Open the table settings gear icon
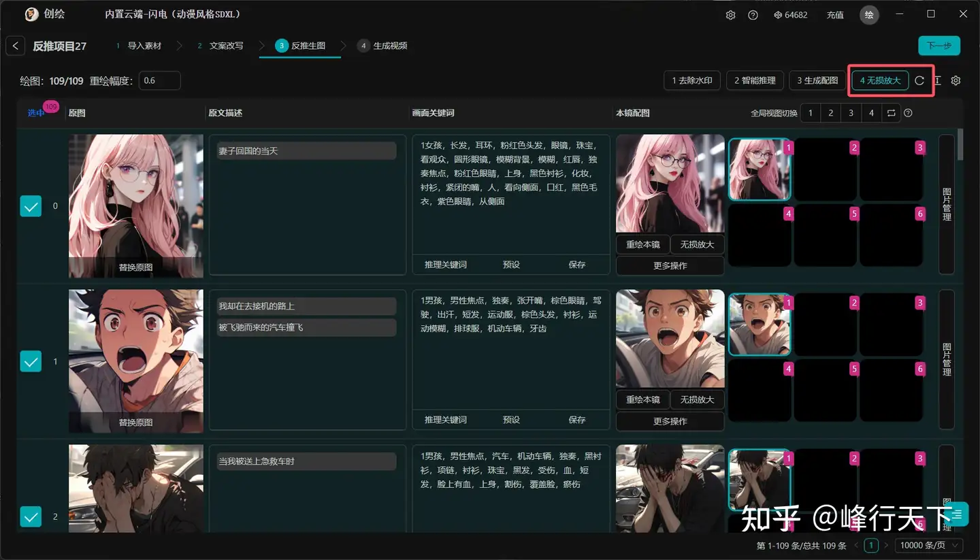 coord(955,80)
